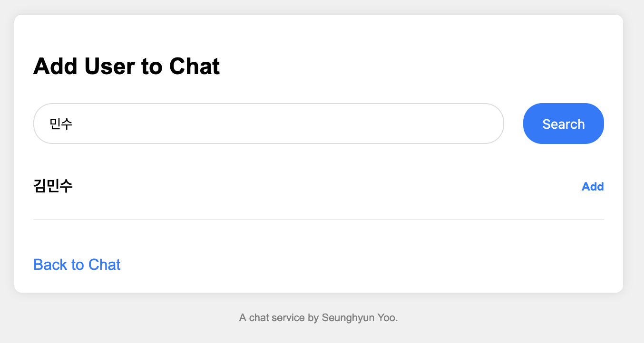Click the blue Search button
Viewport: 644px width, 343px height.
(563, 124)
